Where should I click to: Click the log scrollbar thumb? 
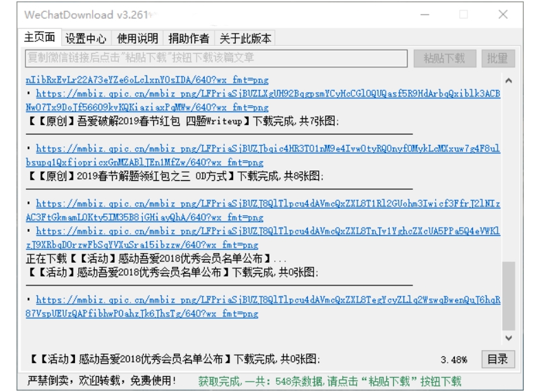[x=509, y=296]
